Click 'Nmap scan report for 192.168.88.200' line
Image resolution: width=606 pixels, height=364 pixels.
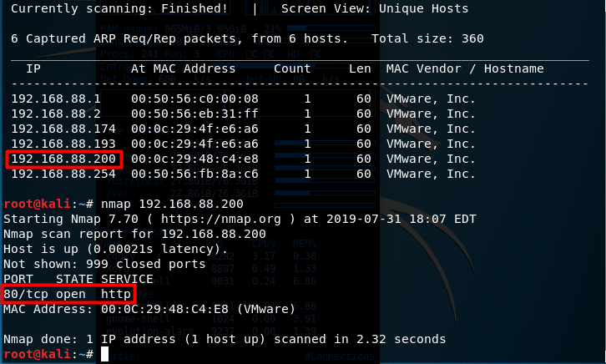tap(134, 234)
